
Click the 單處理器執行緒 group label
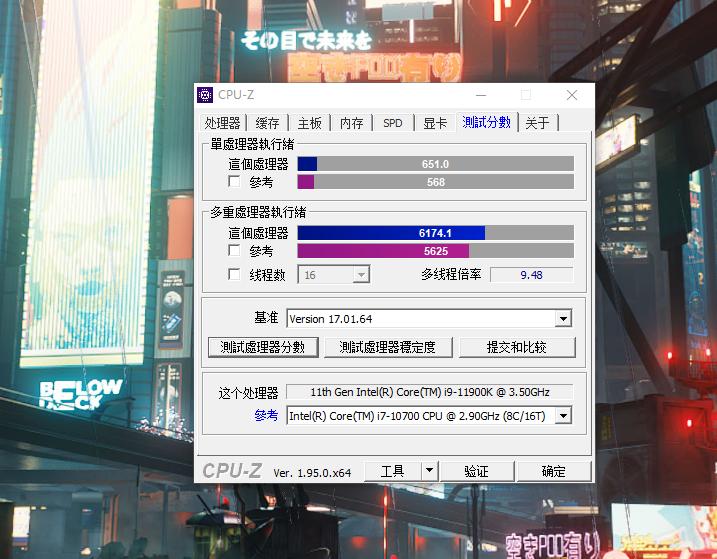coord(252,144)
